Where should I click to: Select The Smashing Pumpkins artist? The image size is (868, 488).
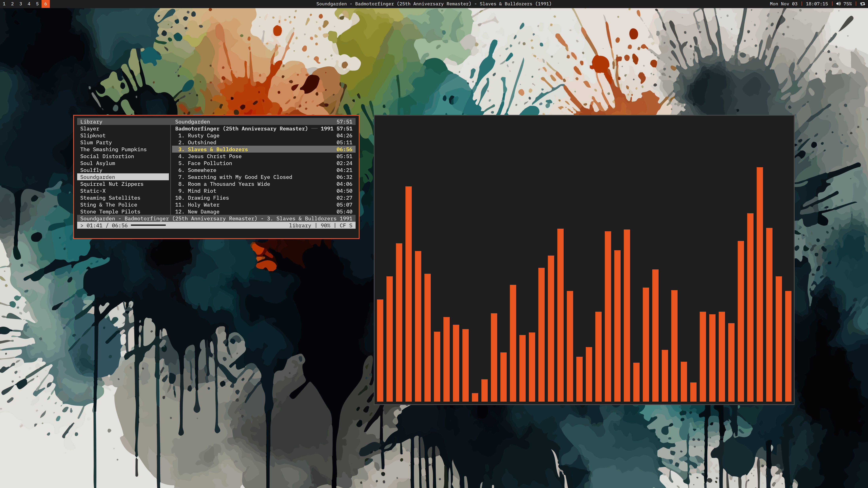[113, 149]
